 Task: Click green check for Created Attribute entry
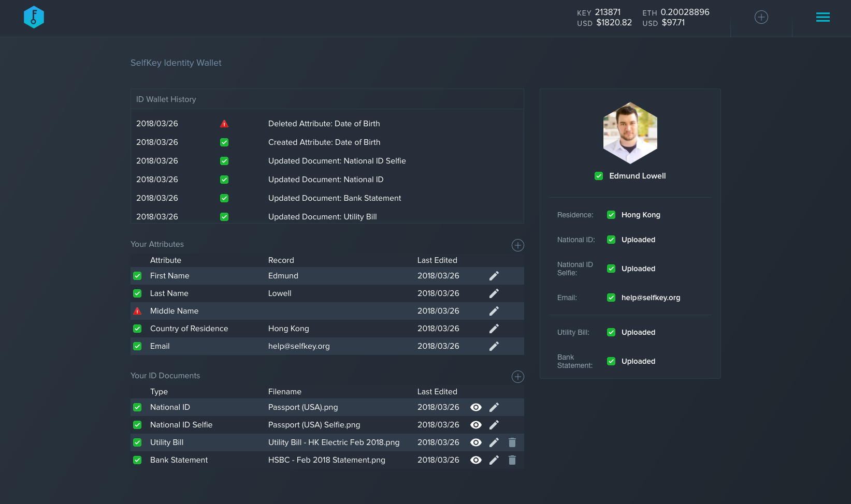[x=224, y=142]
